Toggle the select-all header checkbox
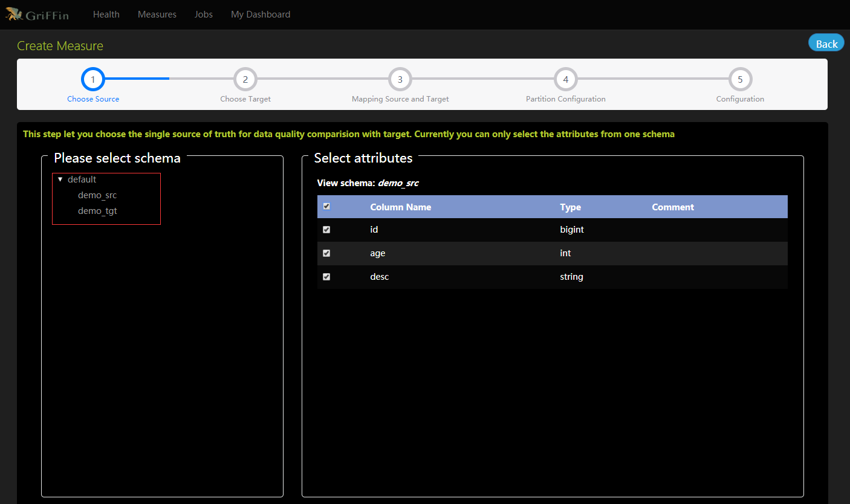Screen dimensions: 850x504 (326, 206)
